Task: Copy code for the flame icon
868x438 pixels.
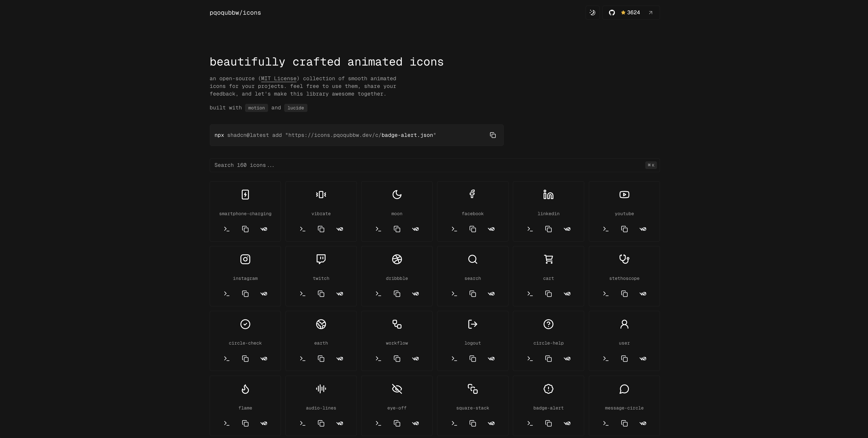Action: click(x=245, y=424)
